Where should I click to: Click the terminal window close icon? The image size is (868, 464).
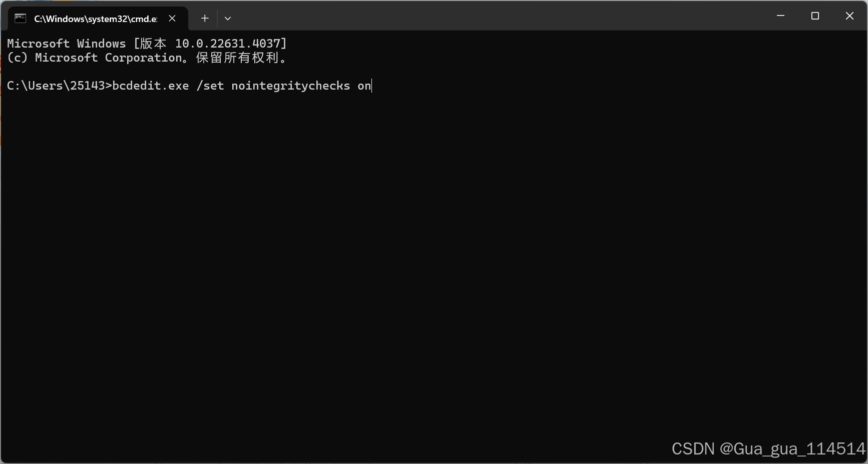coord(849,16)
